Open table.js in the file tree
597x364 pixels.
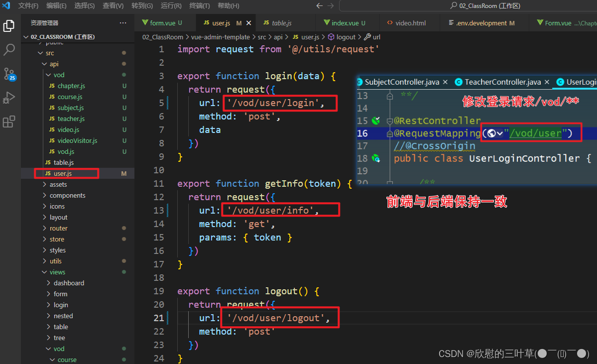pos(77,163)
